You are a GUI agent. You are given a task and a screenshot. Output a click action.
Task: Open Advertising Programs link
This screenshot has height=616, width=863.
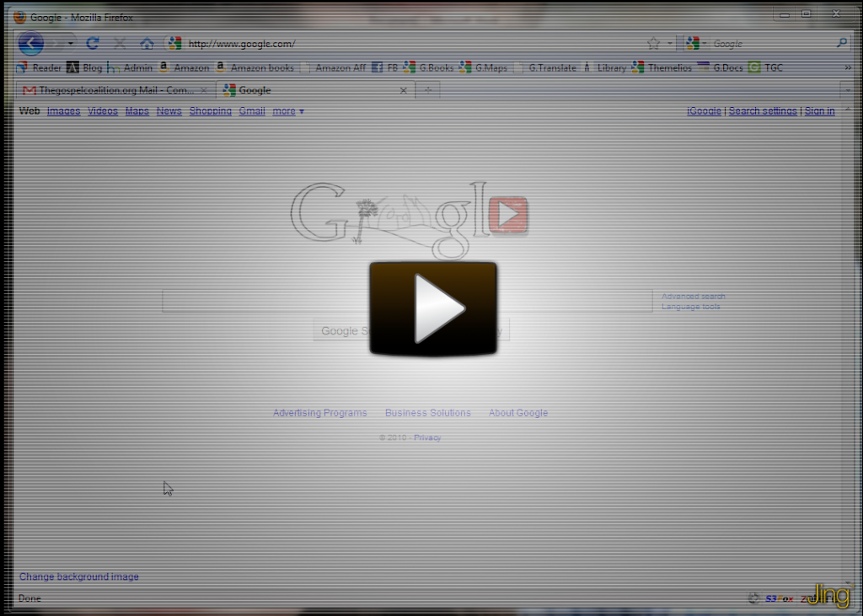[319, 413]
